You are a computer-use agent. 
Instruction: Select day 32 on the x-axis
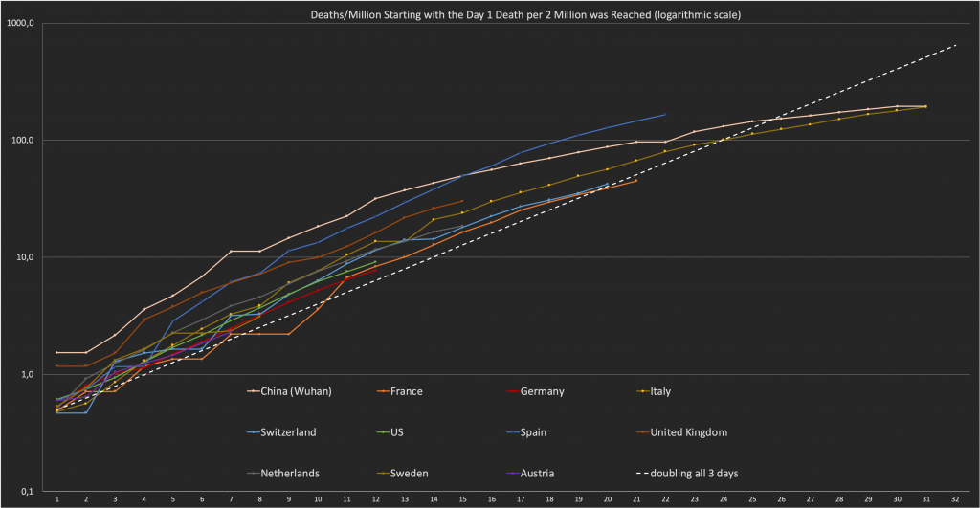pos(954,499)
